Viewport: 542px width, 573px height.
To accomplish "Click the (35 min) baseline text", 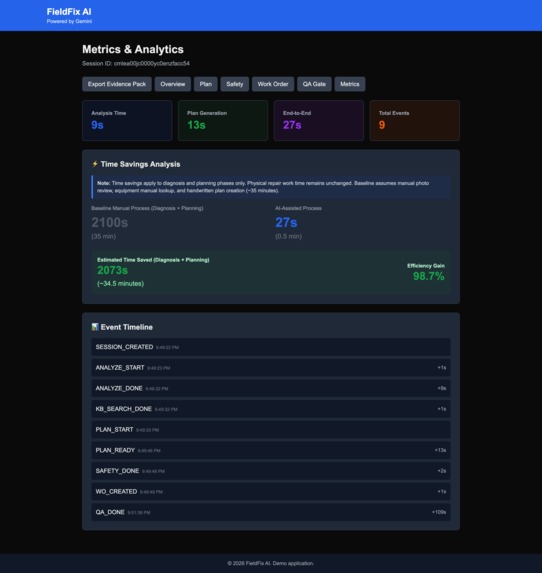I will point(103,236).
